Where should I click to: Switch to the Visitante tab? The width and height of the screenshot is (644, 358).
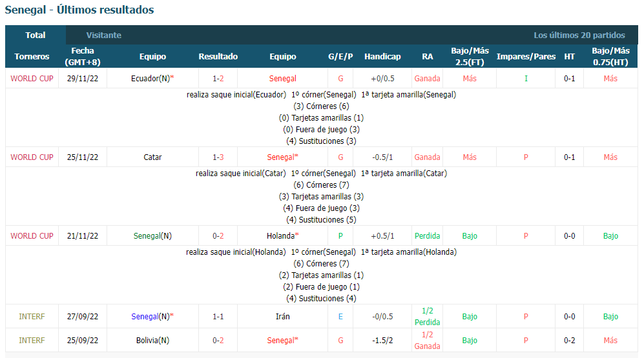[x=104, y=35]
